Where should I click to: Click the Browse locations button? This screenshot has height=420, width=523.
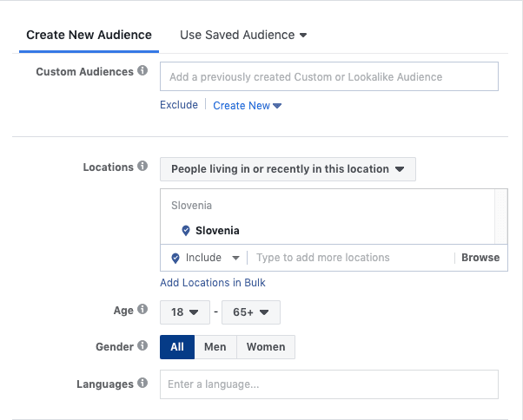tap(480, 258)
